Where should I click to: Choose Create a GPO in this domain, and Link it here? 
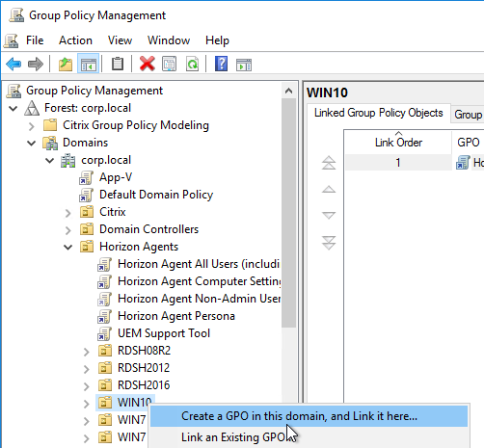309,416
